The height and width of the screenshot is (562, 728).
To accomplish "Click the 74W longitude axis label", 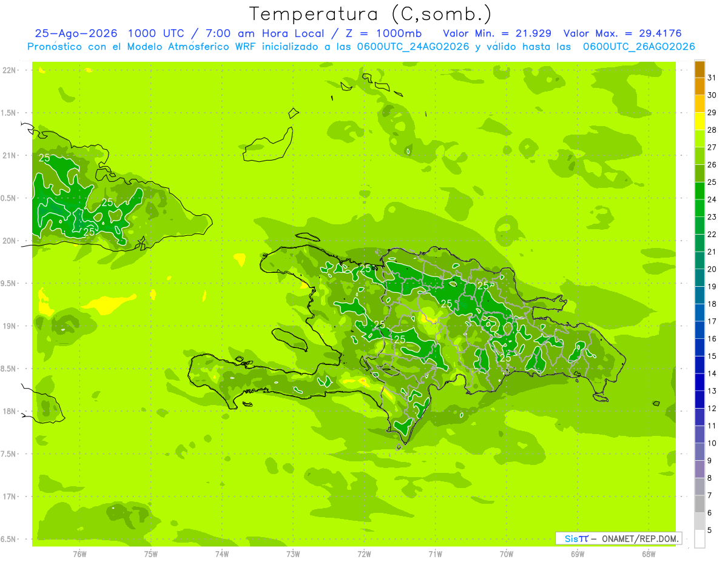I will pyautogui.click(x=222, y=554).
